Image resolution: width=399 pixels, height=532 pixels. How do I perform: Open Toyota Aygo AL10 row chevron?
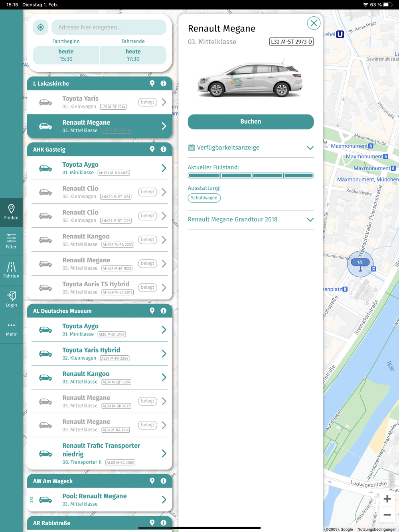pyautogui.click(x=164, y=330)
